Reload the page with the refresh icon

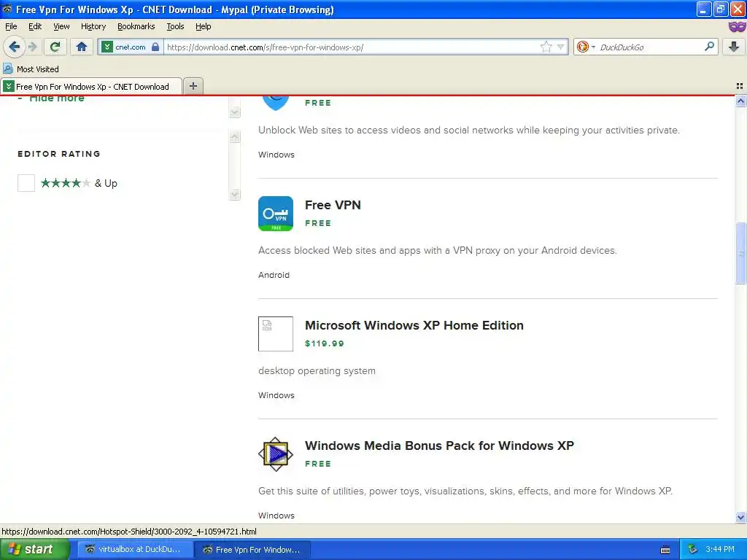click(x=55, y=47)
